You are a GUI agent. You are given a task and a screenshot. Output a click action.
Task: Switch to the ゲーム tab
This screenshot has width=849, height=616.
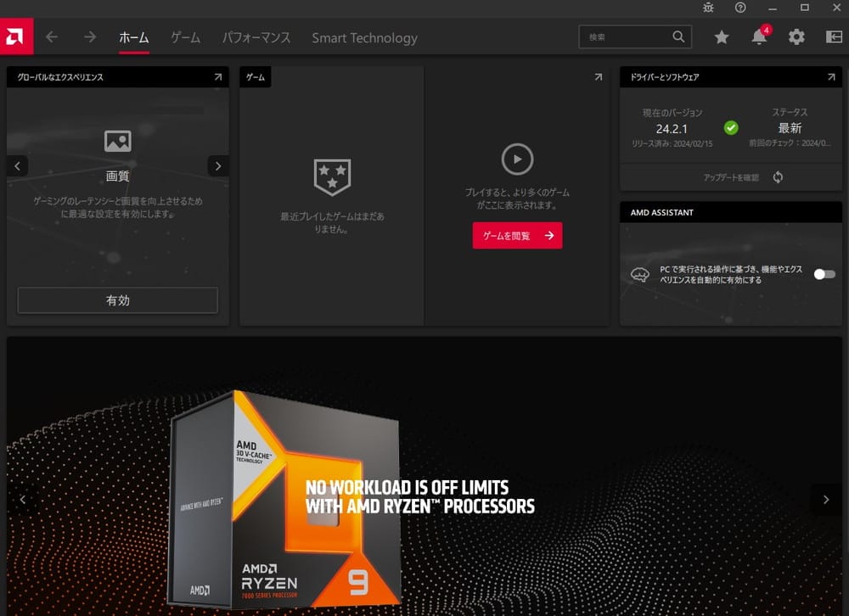[x=185, y=37]
